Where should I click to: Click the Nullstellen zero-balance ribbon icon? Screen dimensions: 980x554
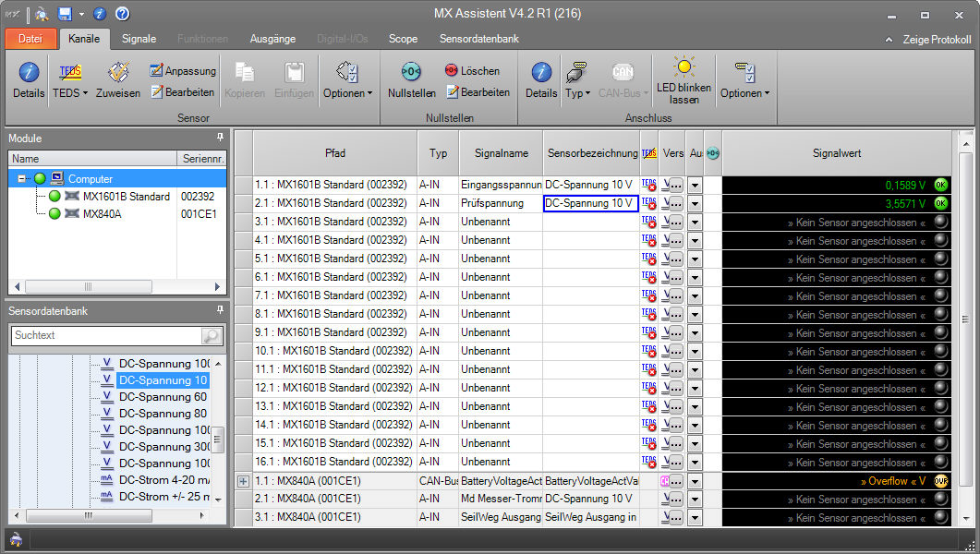411,72
